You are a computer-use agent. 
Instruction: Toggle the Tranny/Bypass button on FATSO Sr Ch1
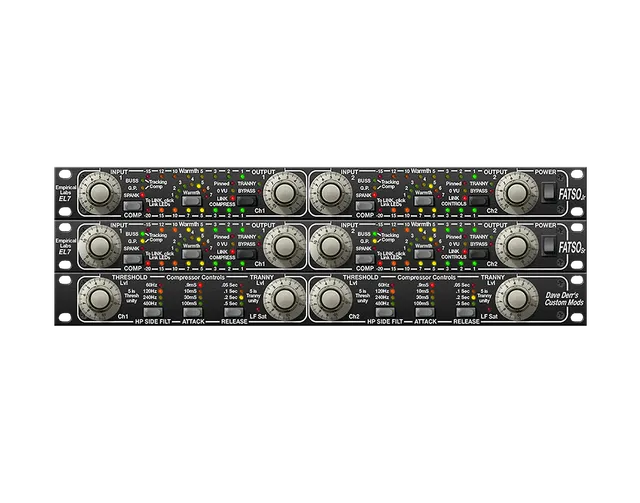click(247, 254)
